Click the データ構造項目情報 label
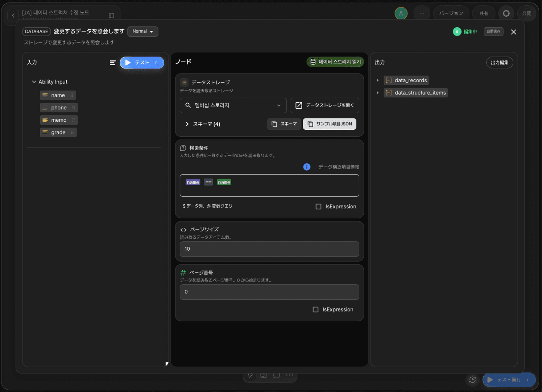The height and width of the screenshot is (392, 542). (339, 167)
